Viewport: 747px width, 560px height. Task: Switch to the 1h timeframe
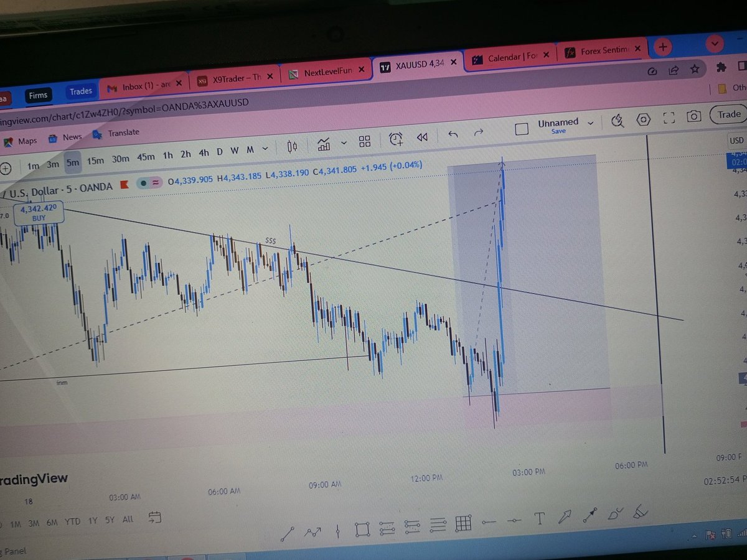pos(167,156)
